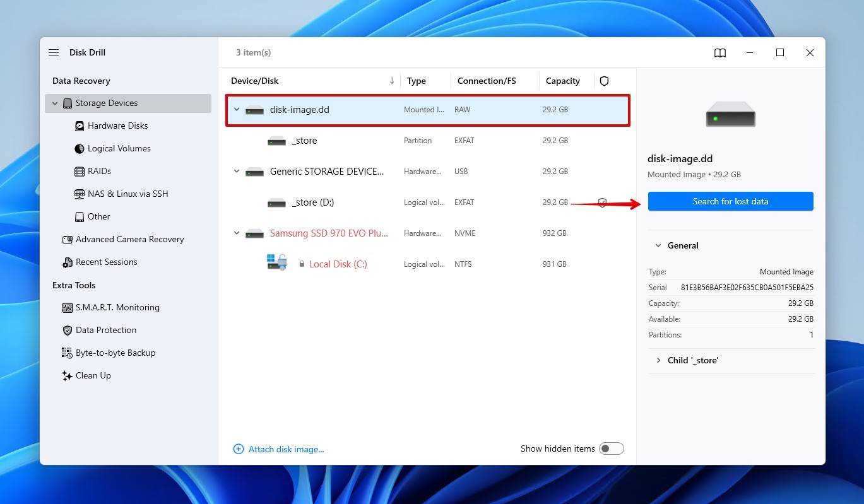Click the sort arrow in Device/Disk column
864x504 pixels.
click(392, 81)
